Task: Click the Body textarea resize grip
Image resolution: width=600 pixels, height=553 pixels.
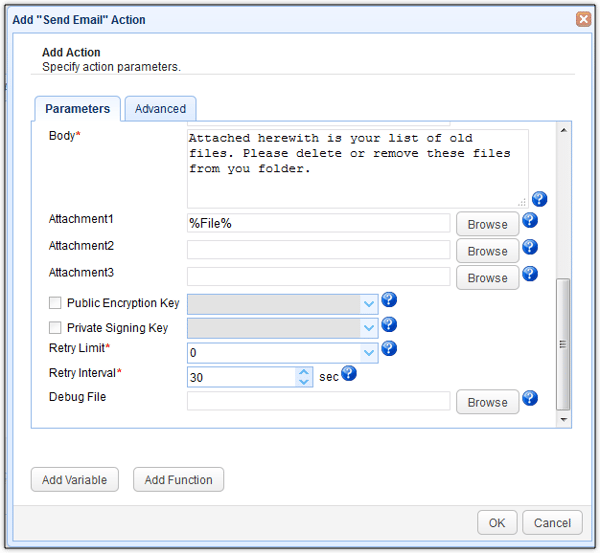Action: coord(522,202)
